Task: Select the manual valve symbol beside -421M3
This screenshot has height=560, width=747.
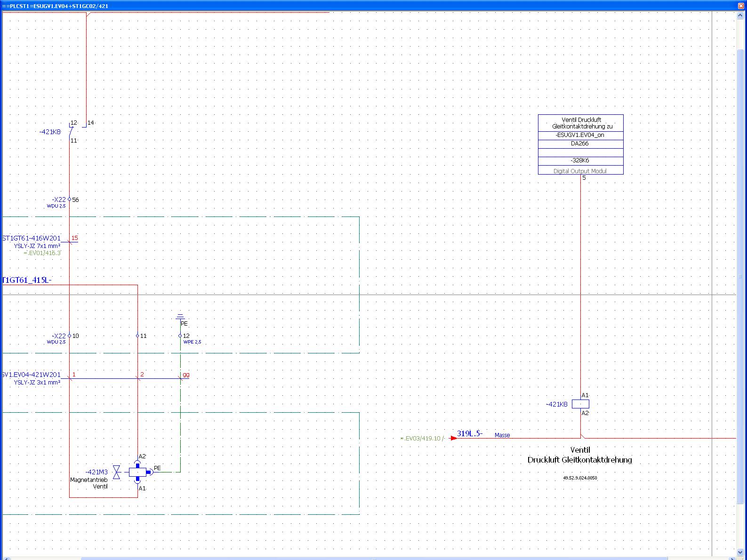Action: click(116, 472)
